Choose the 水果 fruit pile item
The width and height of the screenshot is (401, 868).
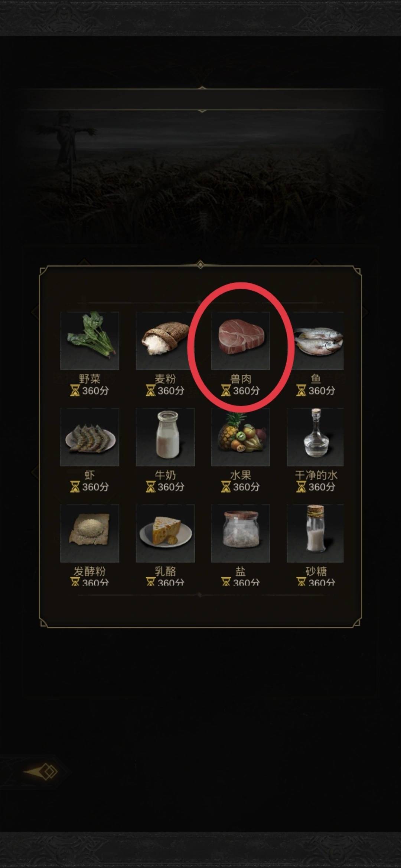tap(241, 437)
